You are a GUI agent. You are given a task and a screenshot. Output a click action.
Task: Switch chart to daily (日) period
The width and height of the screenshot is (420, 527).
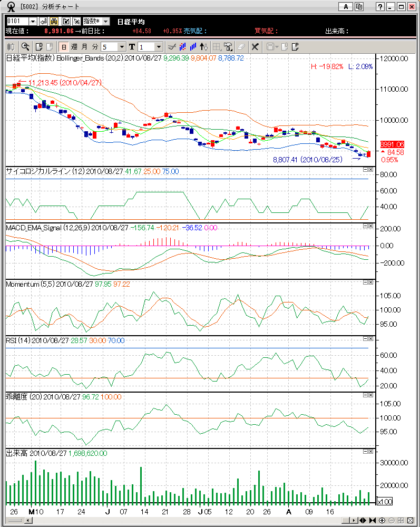[x=64, y=46]
